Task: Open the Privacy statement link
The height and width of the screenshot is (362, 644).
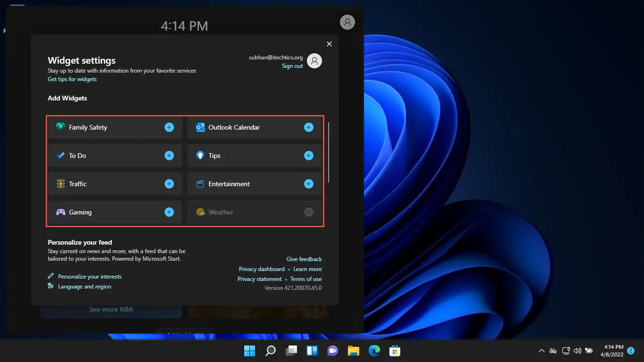Action: [260, 279]
